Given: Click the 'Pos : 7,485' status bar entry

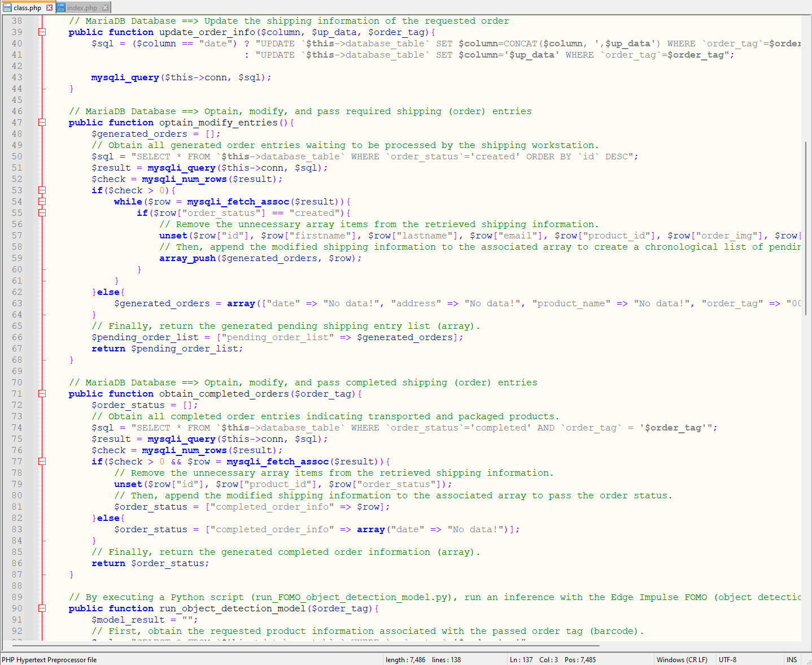Looking at the screenshot, I should pyautogui.click(x=580, y=659).
